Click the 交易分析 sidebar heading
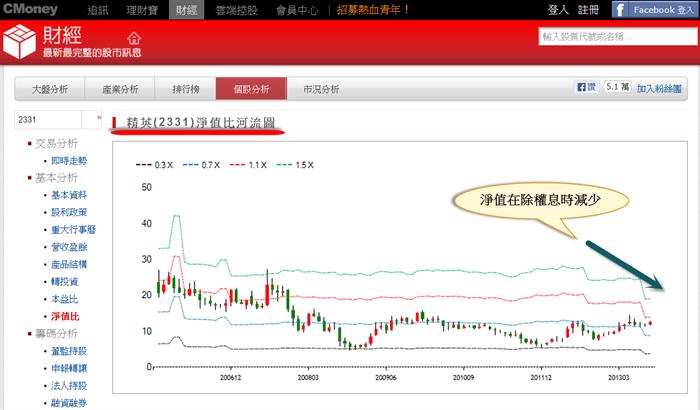Screen dimensions: 700x410 click(x=56, y=143)
